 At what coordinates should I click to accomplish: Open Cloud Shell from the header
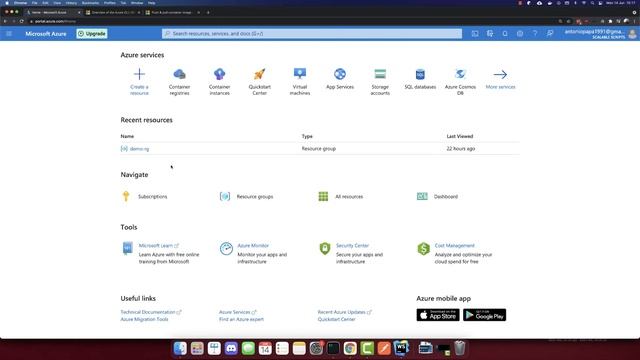click(475, 33)
